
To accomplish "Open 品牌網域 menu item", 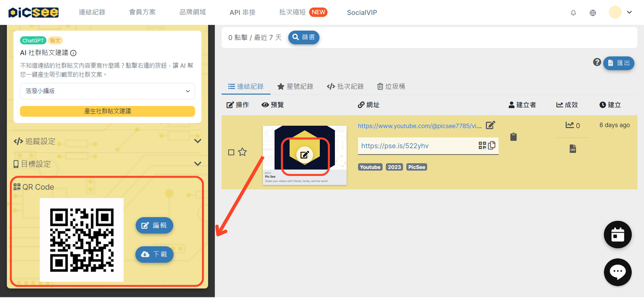I will point(193,12).
